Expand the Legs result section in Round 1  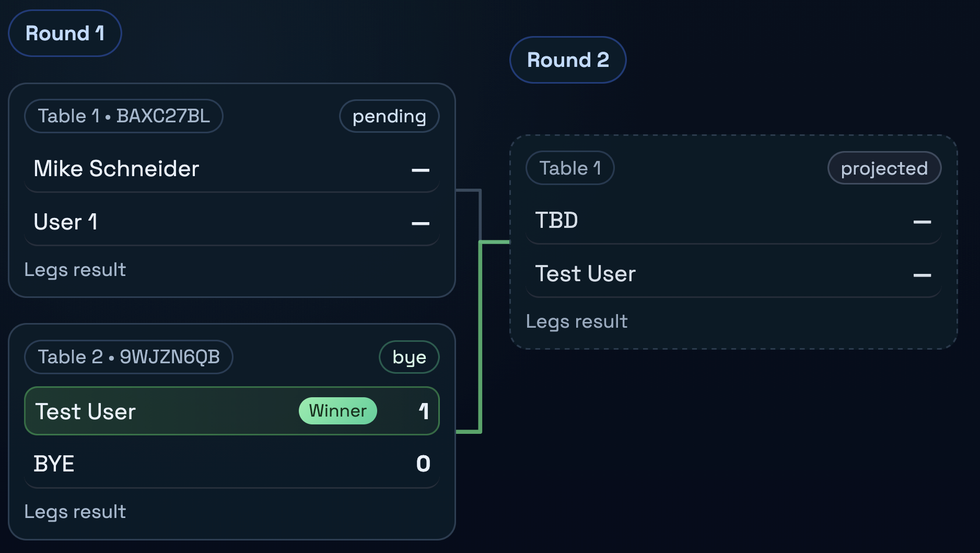(75, 269)
